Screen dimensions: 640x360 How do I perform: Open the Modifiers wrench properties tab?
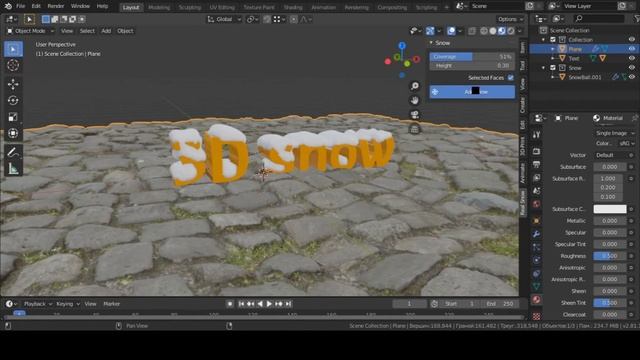coord(537,234)
